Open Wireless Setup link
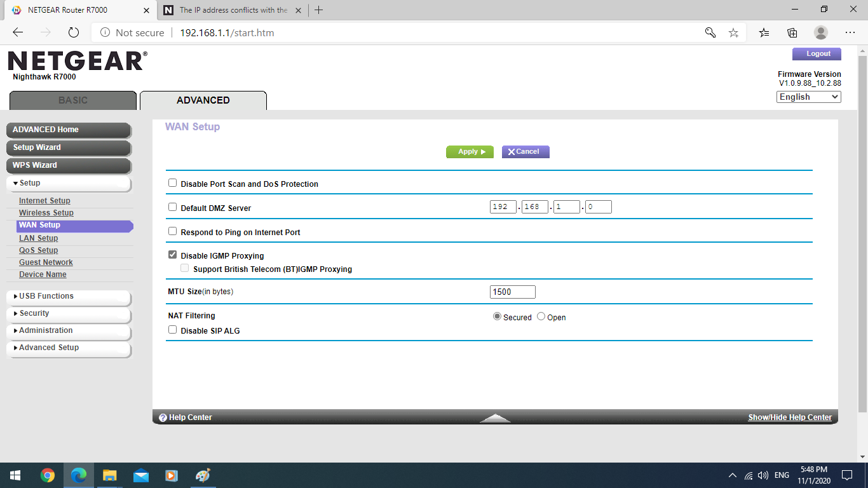The width and height of the screenshot is (868, 488). [46, 213]
